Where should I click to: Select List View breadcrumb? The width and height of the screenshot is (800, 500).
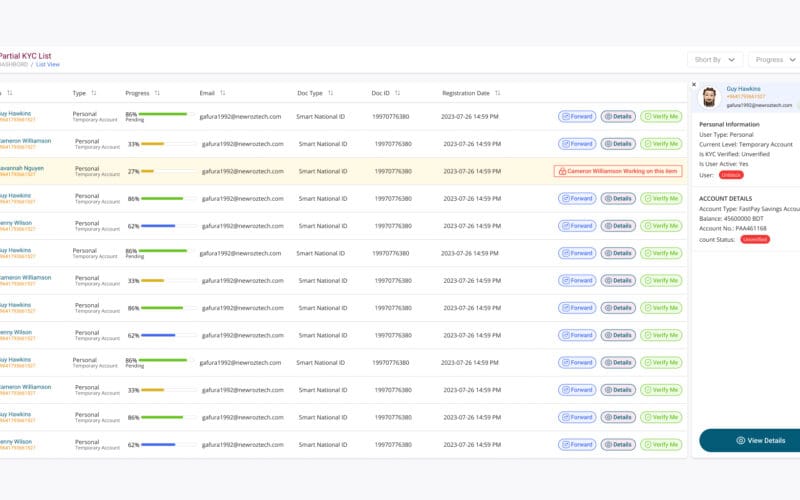pyautogui.click(x=48, y=65)
